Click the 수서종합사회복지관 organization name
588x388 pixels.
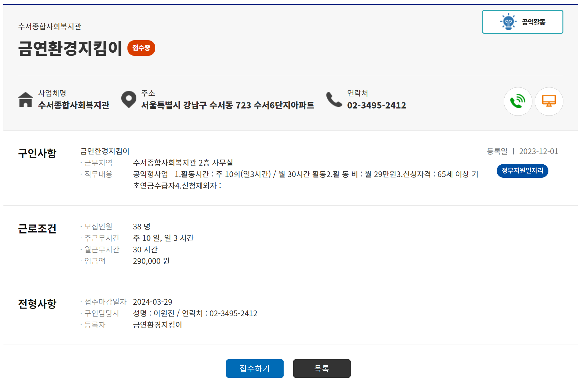74,105
